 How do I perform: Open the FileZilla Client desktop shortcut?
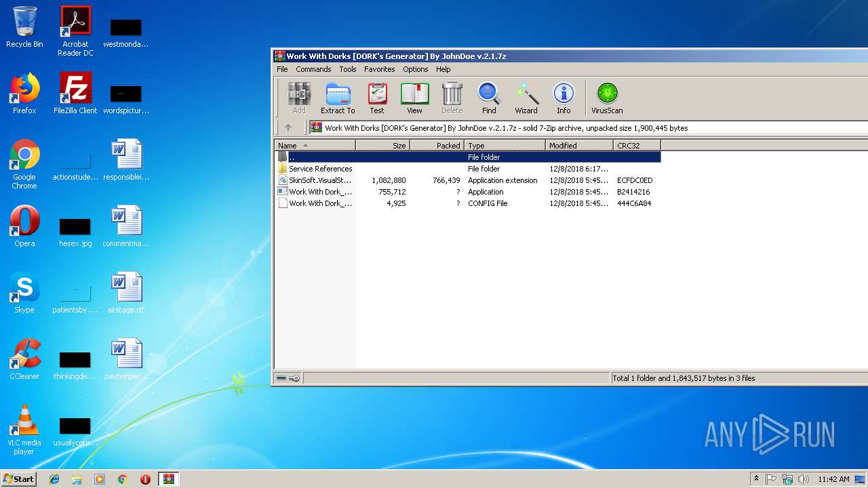(x=75, y=94)
